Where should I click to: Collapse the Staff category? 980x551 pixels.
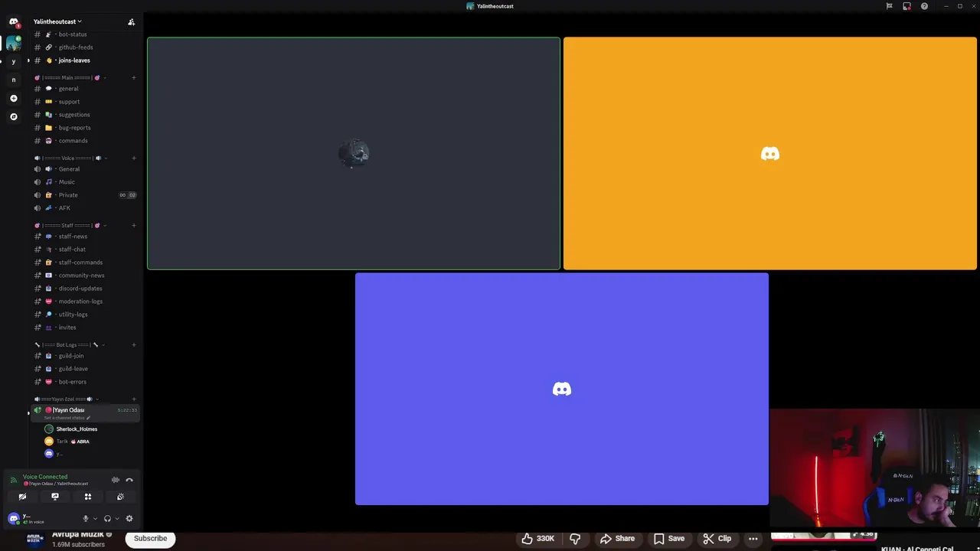[x=70, y=226]
